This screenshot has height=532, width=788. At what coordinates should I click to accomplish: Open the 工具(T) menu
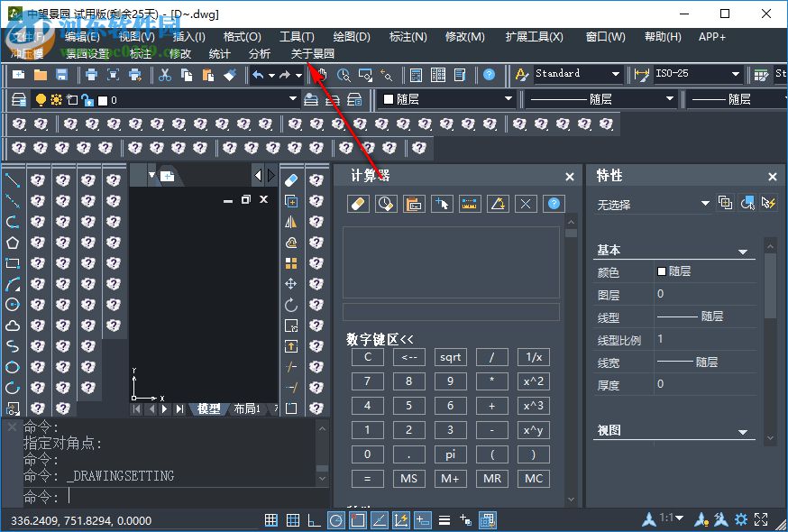coord(298,37)
